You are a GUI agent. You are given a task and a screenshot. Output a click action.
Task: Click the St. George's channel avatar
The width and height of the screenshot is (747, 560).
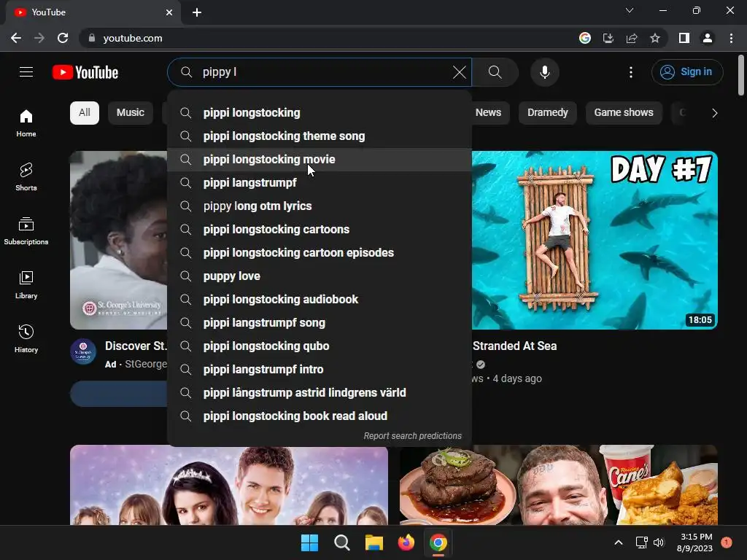point(83,351)
